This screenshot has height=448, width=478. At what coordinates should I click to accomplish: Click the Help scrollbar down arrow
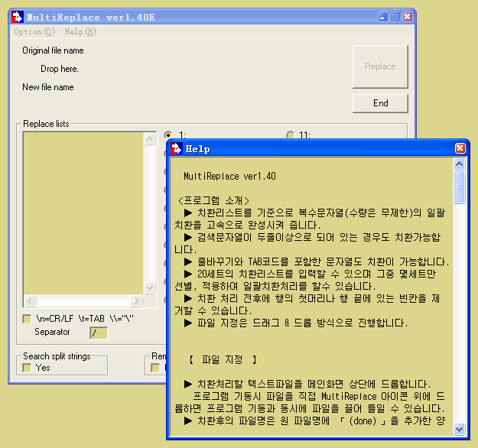click(459, 429)
